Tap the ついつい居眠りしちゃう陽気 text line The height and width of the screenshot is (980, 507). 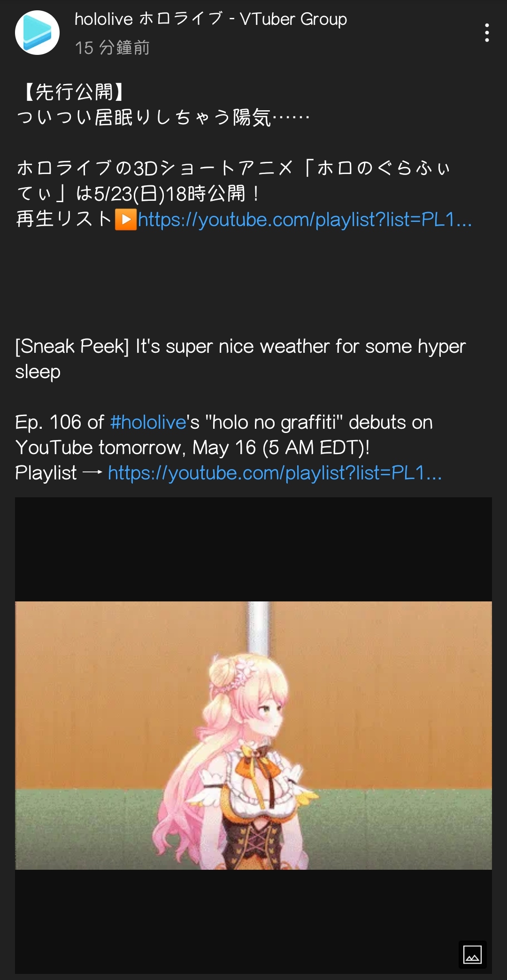pos(163,117)
